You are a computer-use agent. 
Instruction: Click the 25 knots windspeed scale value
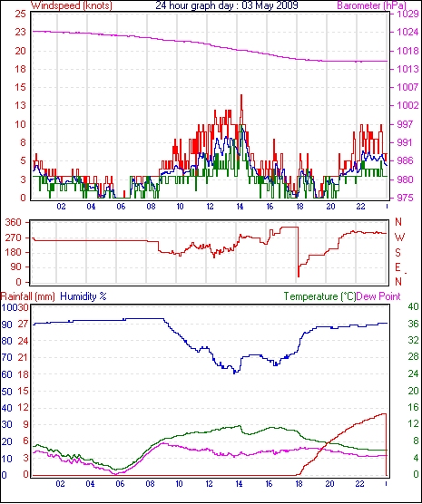point(20,14)
